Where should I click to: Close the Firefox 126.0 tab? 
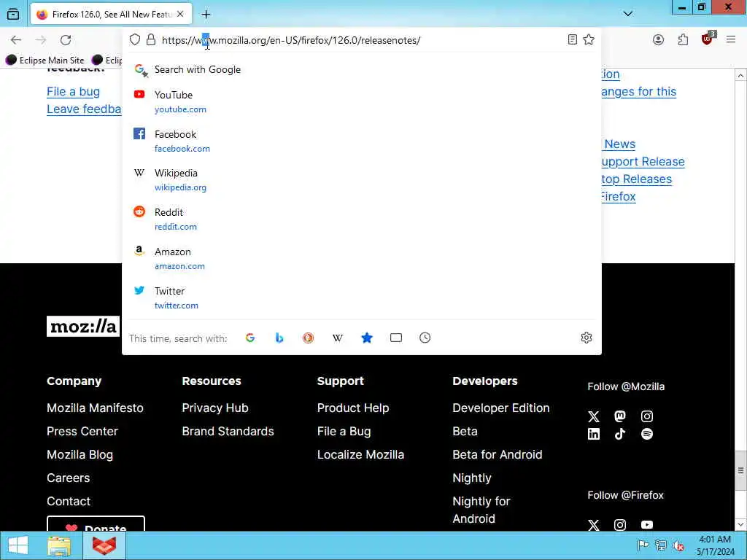[x=180, y=15]
